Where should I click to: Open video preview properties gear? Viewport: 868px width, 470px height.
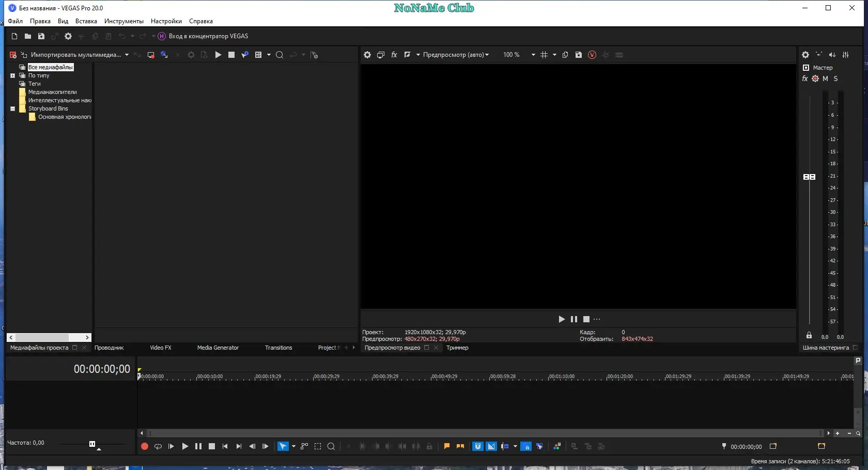367,55
